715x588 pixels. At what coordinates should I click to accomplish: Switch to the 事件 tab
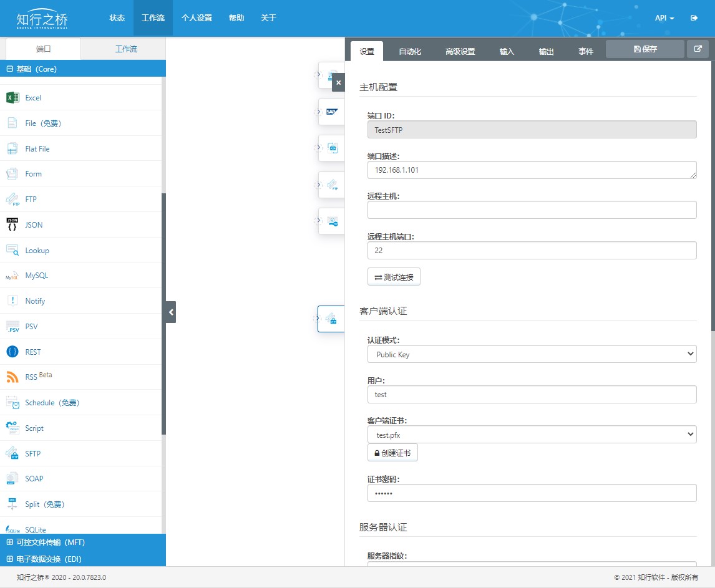coord(585,51)
